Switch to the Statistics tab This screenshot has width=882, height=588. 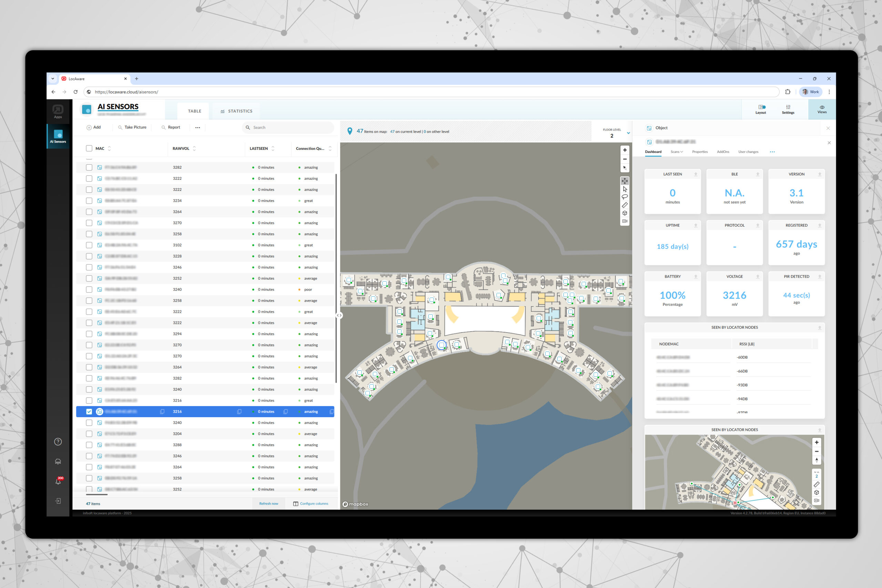click(x=236, y=111)
